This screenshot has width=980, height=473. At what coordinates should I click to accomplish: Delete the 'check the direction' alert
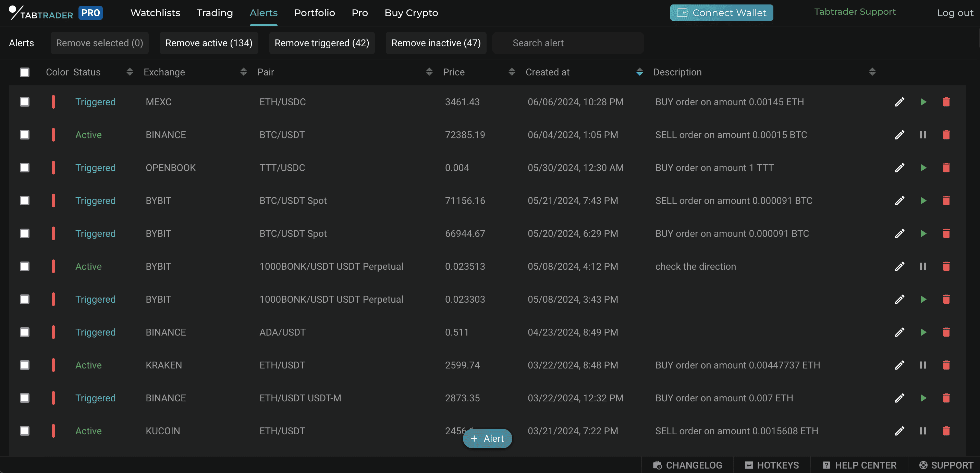946,266
